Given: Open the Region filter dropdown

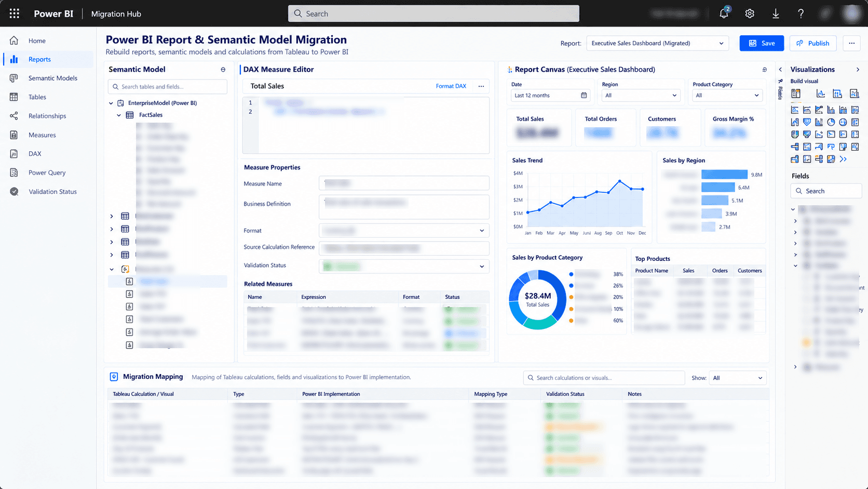Looking at the screenshot, I should click(641, 95).
